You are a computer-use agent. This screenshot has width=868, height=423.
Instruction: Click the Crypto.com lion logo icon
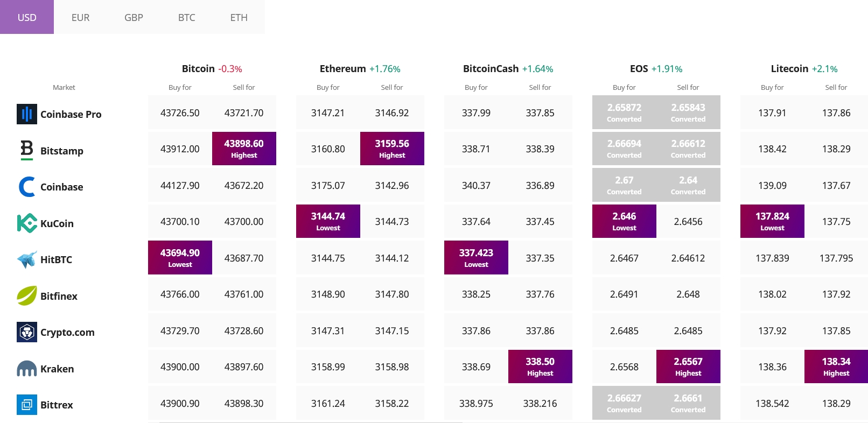tap(27, 332)
